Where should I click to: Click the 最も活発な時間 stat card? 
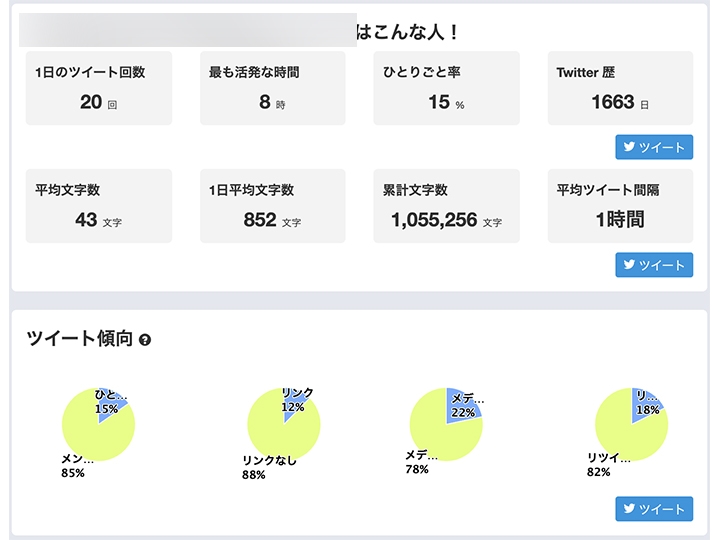(x=273, y=88)
